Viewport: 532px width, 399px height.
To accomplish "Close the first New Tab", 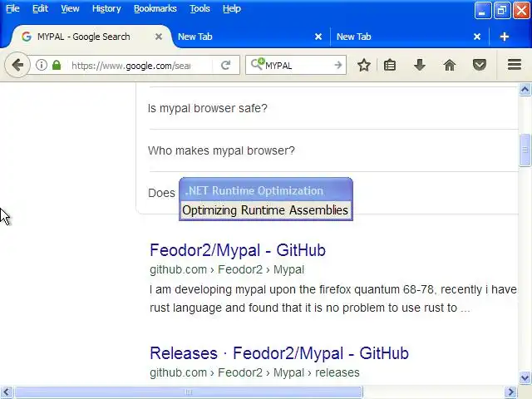I will tap(318, 37).
